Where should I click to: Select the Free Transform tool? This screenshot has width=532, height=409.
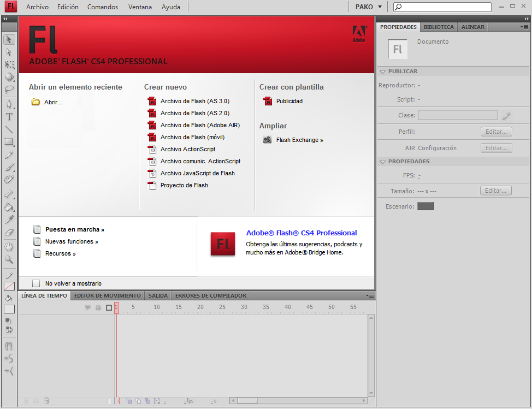click(9, 64)
